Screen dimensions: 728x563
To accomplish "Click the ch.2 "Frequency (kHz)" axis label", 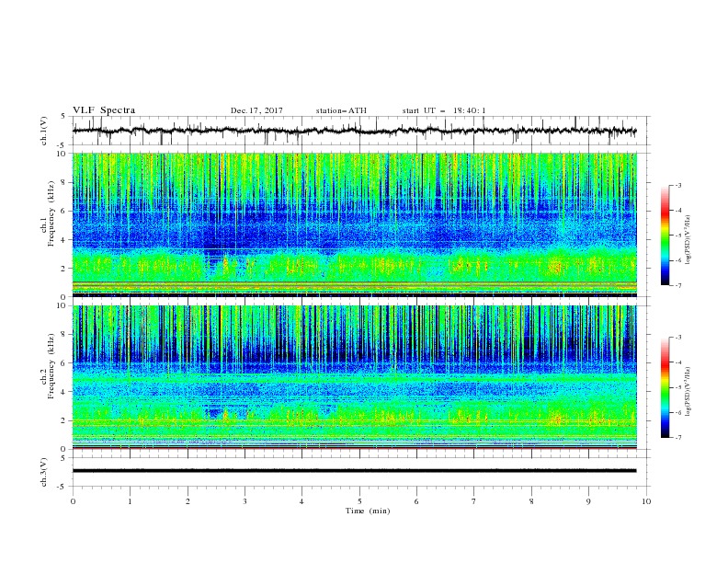I will (51, 366).
